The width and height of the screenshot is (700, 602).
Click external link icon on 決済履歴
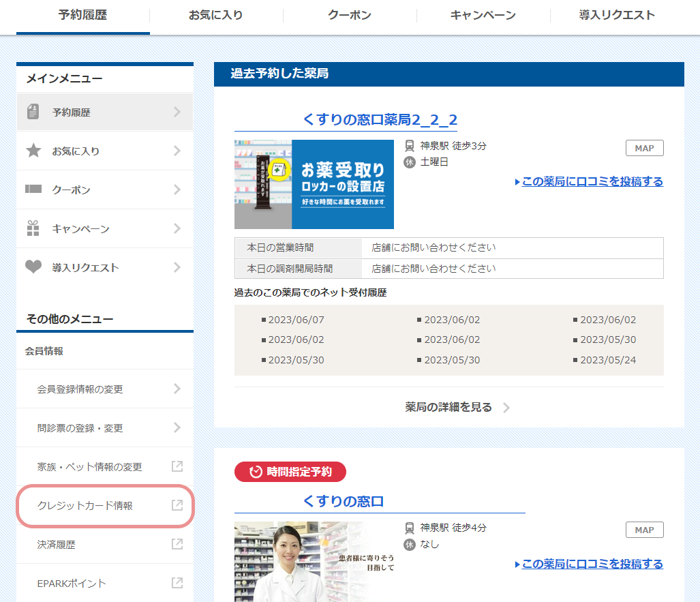[177, 544]
